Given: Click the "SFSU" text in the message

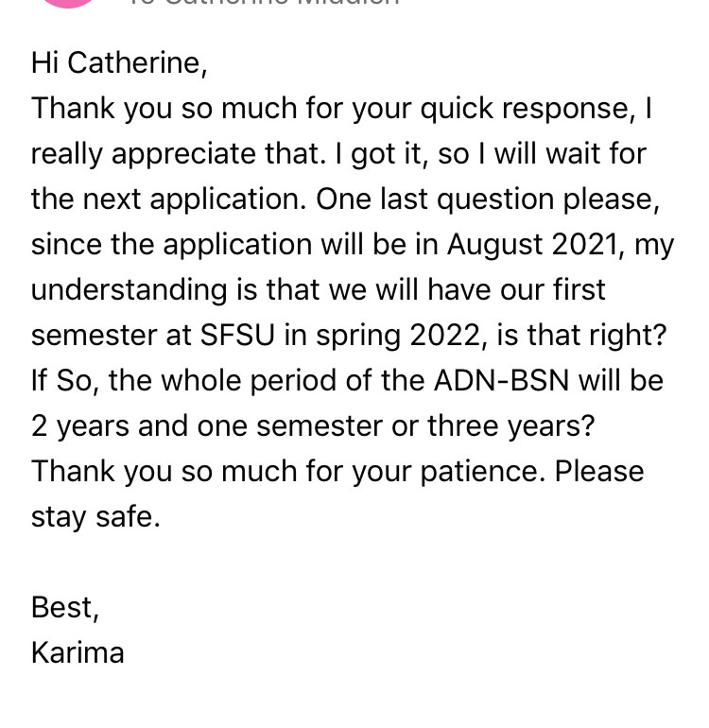Looking at the screenshot, I should [x=237, y=336].
